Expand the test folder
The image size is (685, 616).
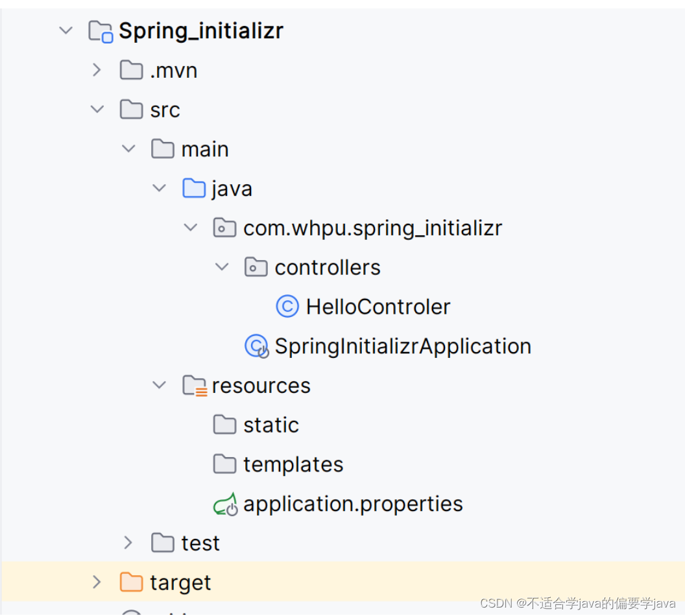coord(128,543)
